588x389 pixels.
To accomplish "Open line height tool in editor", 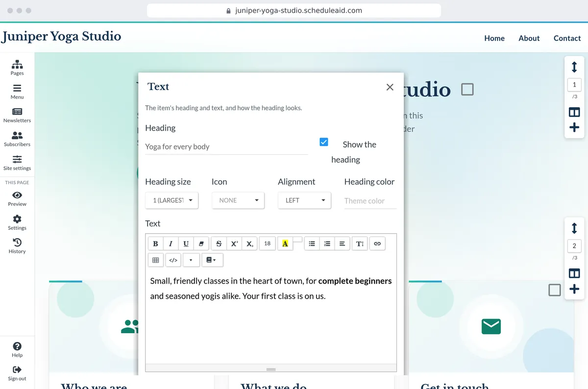I will (x=360, y=243).
